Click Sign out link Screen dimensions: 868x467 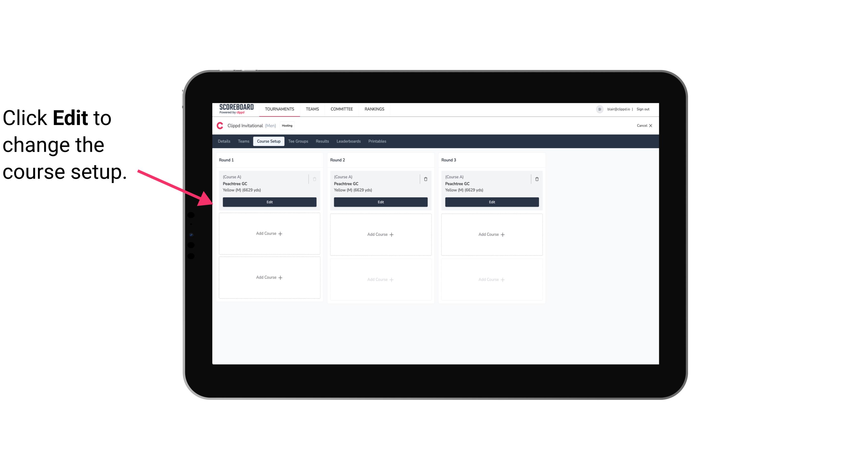pos(642,109)
